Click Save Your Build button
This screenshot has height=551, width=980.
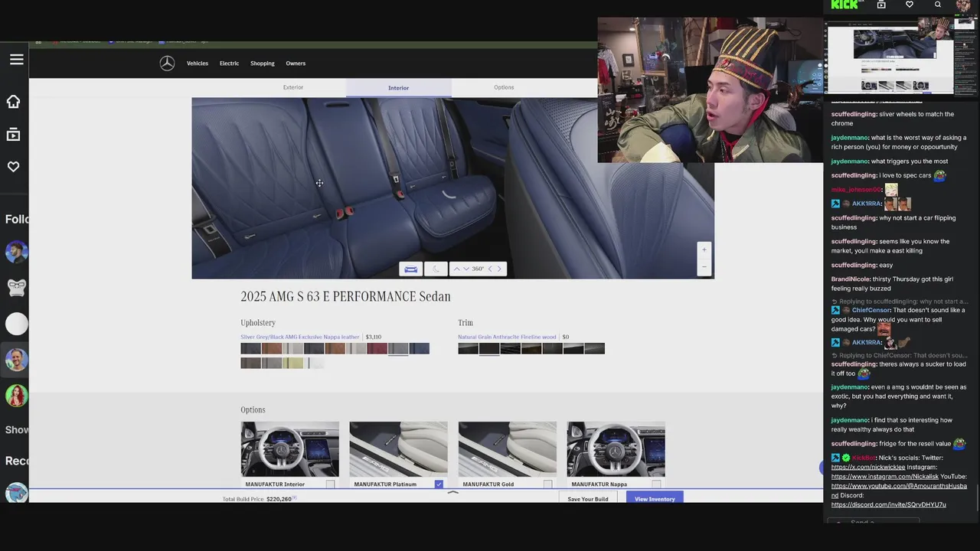588,499
